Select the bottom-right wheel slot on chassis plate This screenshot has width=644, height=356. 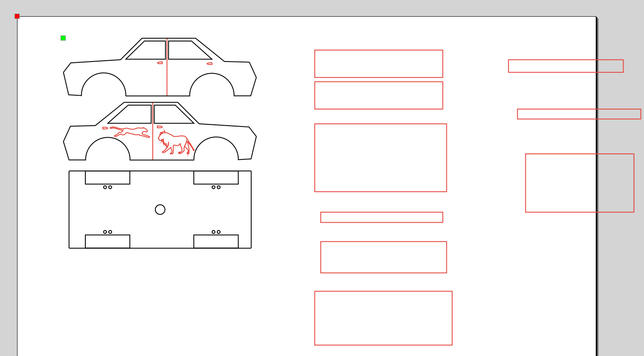[216, 241]
